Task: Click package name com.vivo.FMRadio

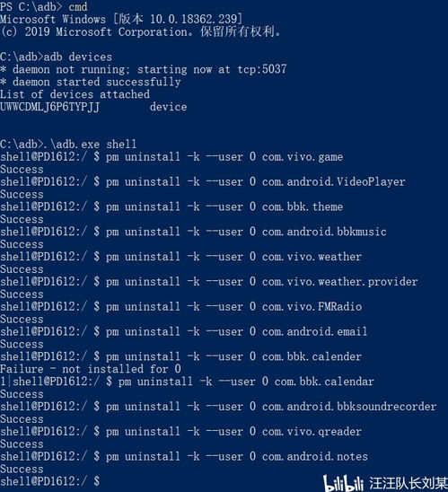Action: pos(312,306)
